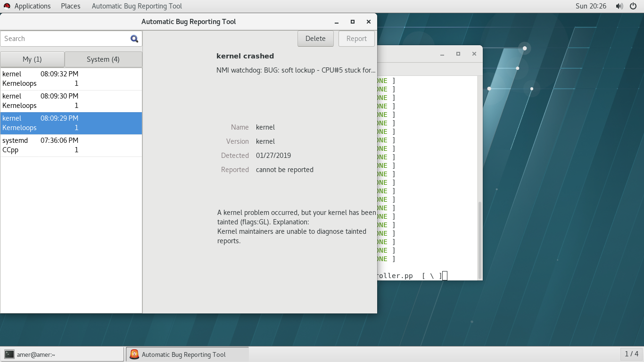Select Automatic Bug Reporting Tool taskbar entry
This screenshot has width=644, height=362.
click(187, 354)
